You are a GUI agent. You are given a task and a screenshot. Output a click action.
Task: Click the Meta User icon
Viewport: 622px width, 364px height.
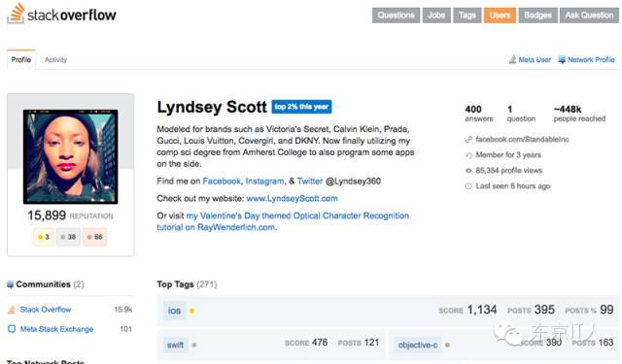[512, 60]
